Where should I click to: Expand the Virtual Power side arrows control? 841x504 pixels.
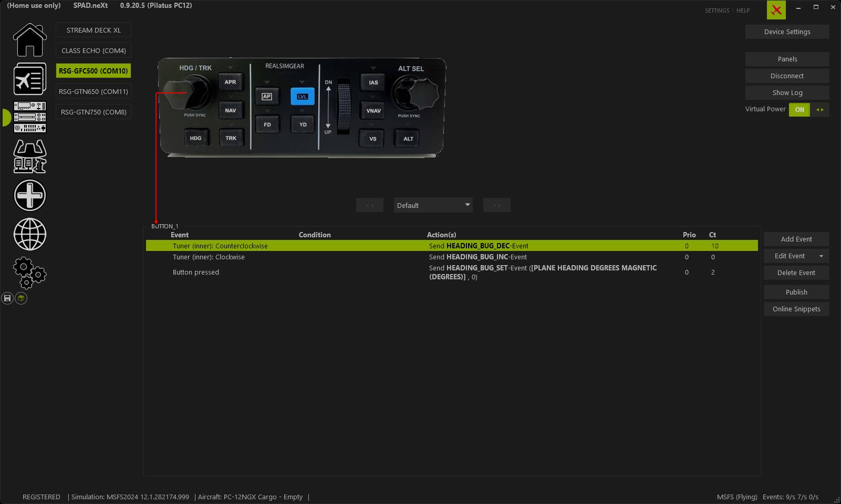[x=821, y=109]
